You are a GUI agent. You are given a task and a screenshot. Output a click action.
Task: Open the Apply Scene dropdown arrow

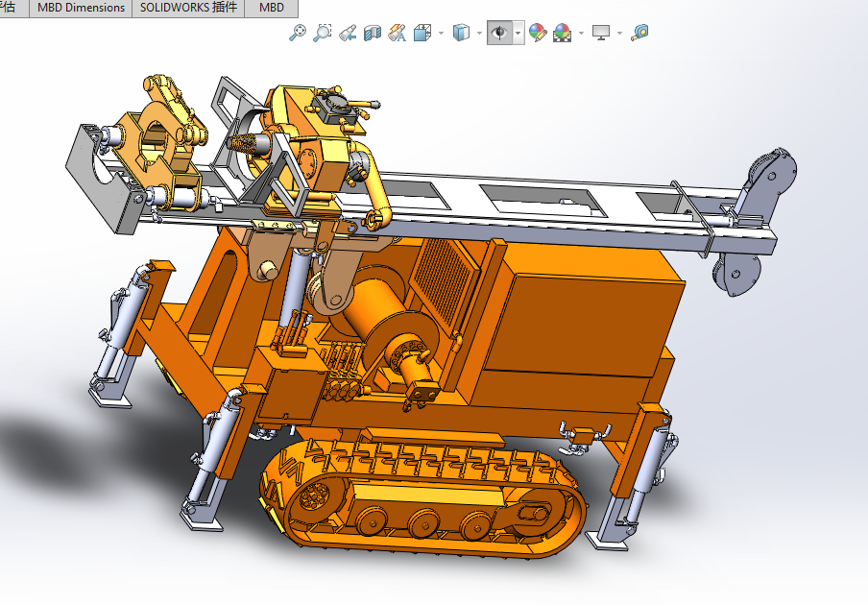[581, 33]
